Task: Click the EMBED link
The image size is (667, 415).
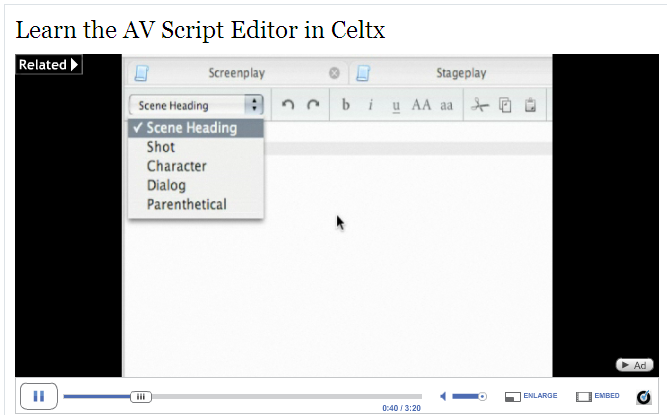Action: pyautogui.click(x=607, y=395)
